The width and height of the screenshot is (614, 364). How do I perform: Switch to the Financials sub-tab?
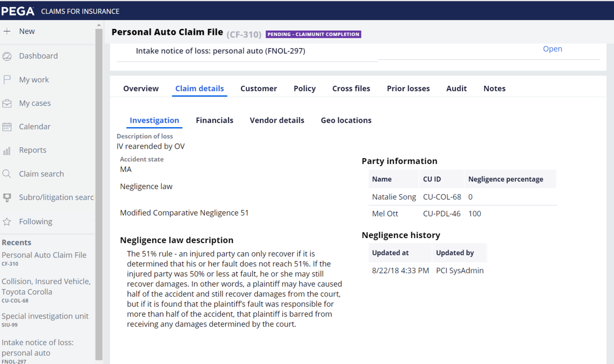click(214, 120)
